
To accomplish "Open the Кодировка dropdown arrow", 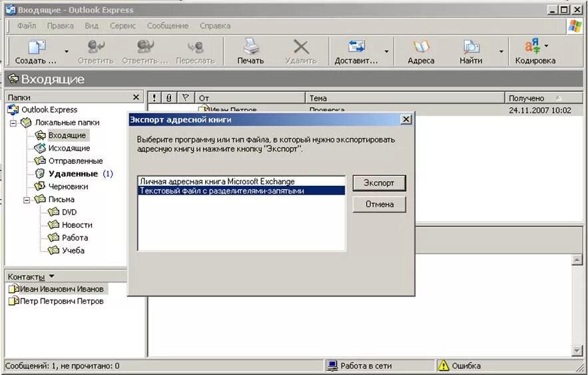I will [x=546, y=46].
